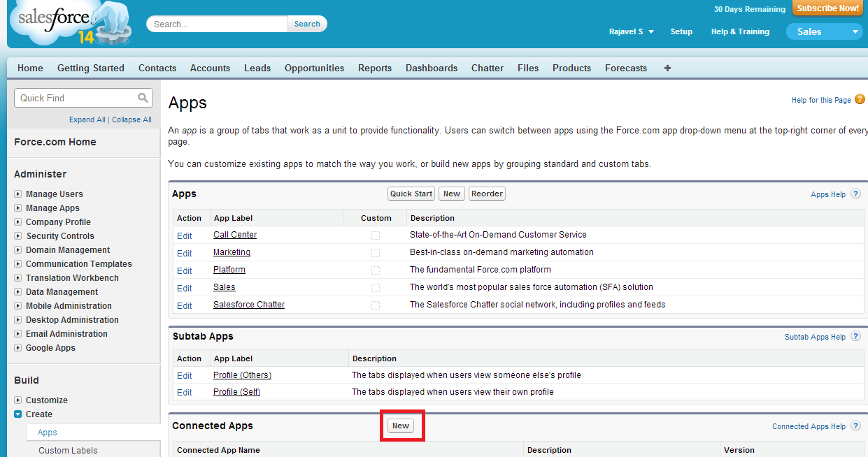The width and height of the screenshot is (868, 457).
Task: Expand the Desktop Administration section
Action: [18, 320]
